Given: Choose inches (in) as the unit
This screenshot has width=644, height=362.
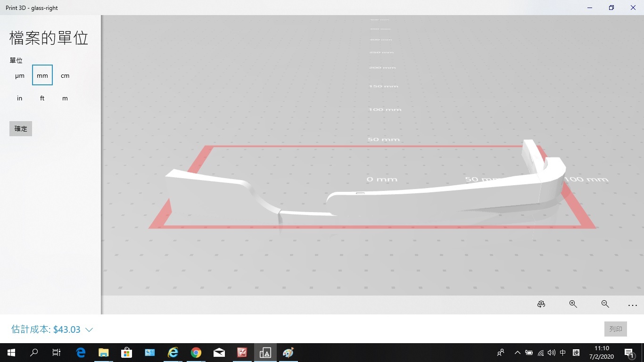Looking at the screenshot, I should pos(20,98).
